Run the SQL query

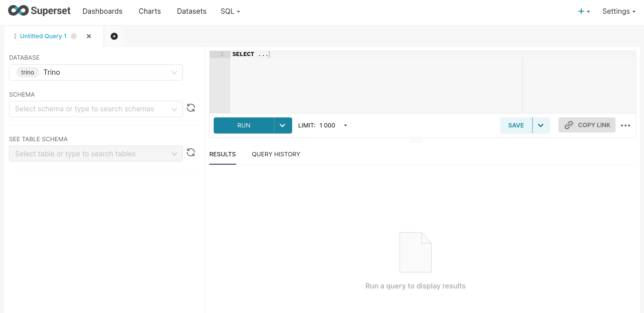tap(244, 125)
